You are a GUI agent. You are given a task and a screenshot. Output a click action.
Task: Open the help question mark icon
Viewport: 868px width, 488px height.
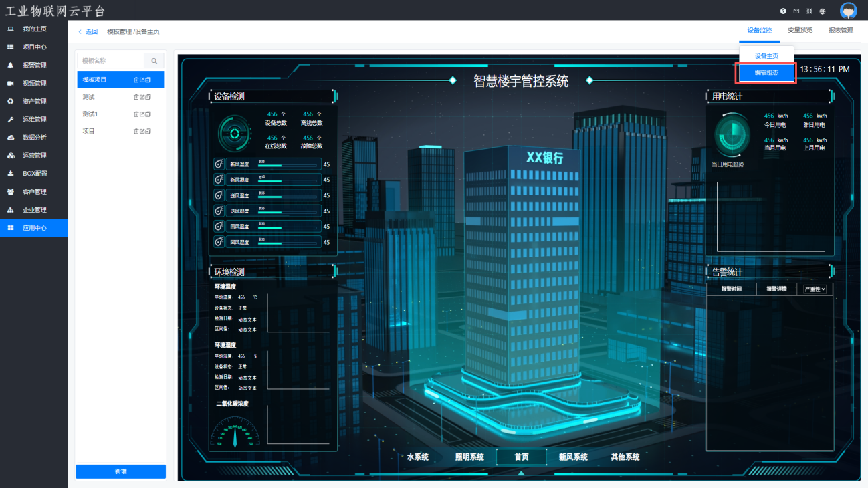783,11
